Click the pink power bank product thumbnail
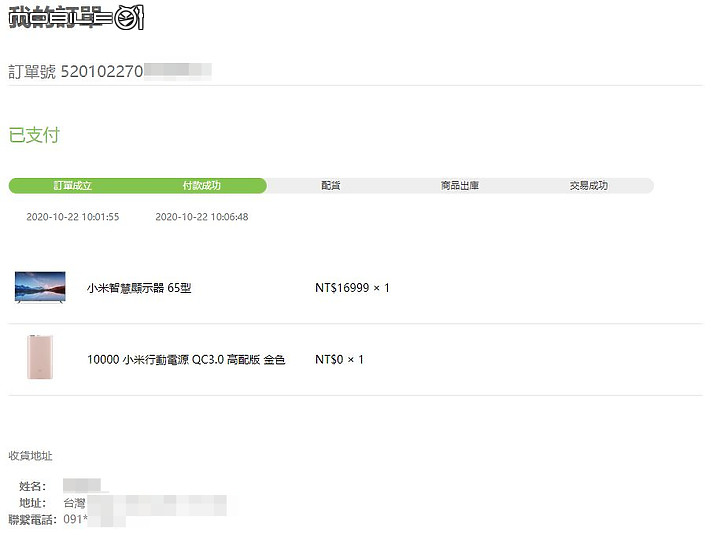 [x=40, y=357]
